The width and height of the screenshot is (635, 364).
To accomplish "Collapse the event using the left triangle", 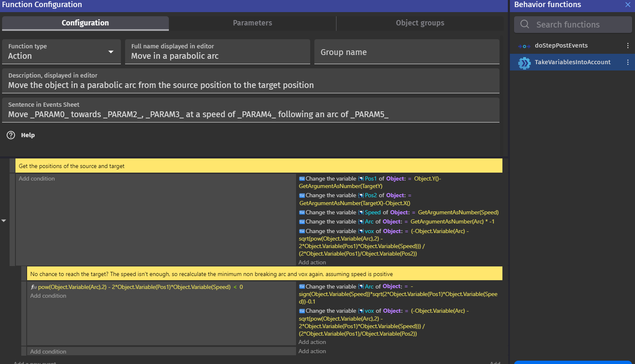I will pyautogui.click(x=4, y=220).
